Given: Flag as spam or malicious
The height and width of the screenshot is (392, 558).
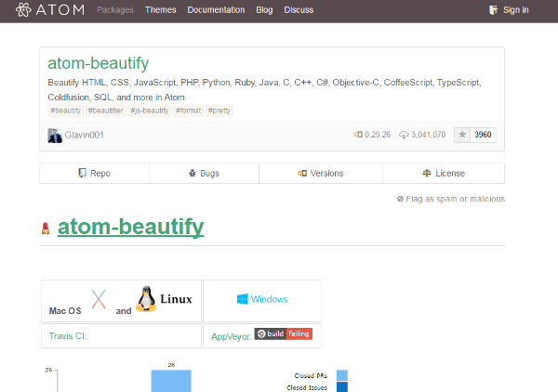Looking at the screenshot, I should [x=451, y=199].
